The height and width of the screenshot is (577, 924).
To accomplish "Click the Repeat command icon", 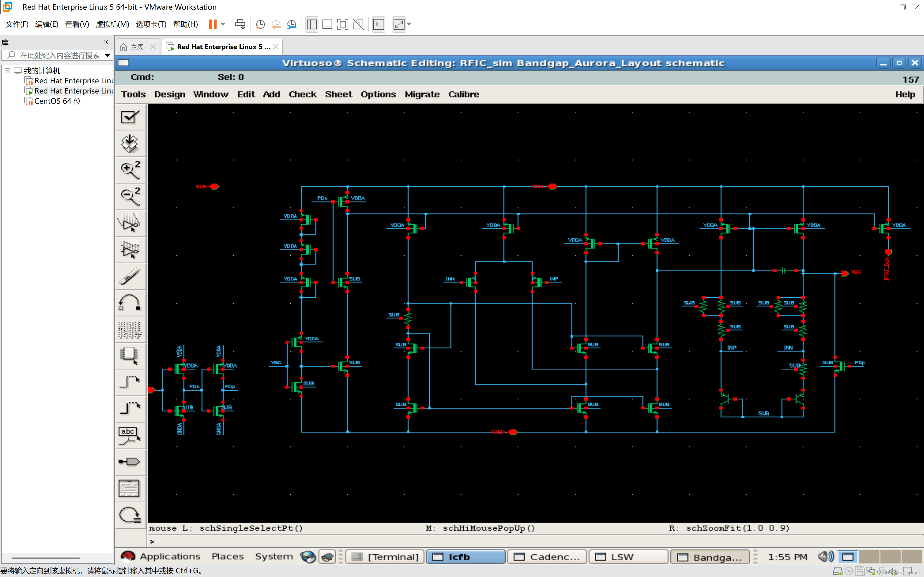I will click(130, 515).
